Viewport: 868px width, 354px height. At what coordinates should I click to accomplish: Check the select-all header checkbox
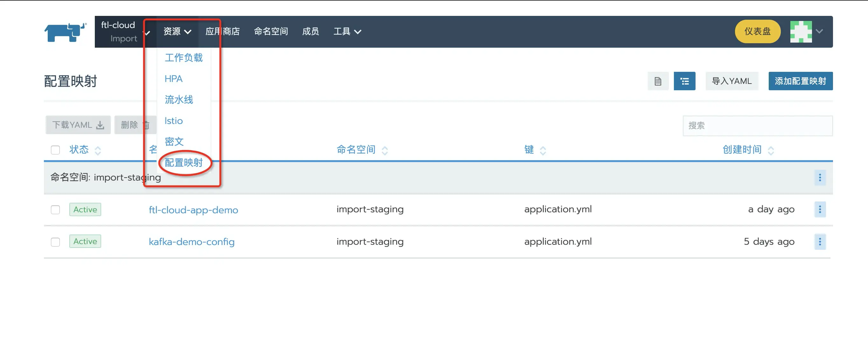[x=55, y=150]
